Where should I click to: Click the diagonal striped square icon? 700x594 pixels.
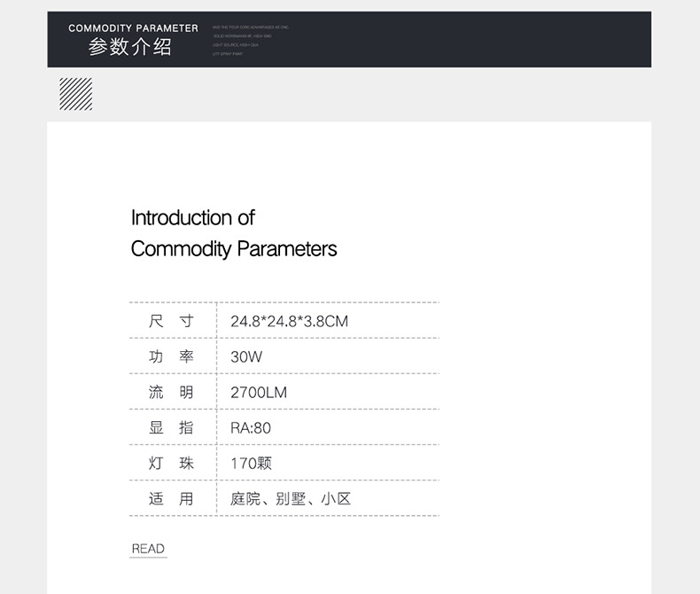tap(75, 94)
